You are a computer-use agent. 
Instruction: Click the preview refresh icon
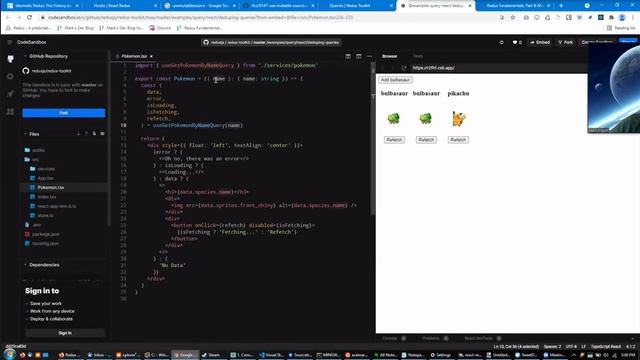pos(404,68)
